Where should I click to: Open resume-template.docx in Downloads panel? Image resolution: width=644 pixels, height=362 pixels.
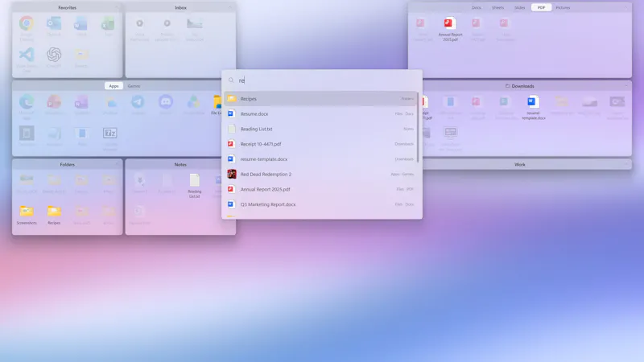tap(534, 108)
